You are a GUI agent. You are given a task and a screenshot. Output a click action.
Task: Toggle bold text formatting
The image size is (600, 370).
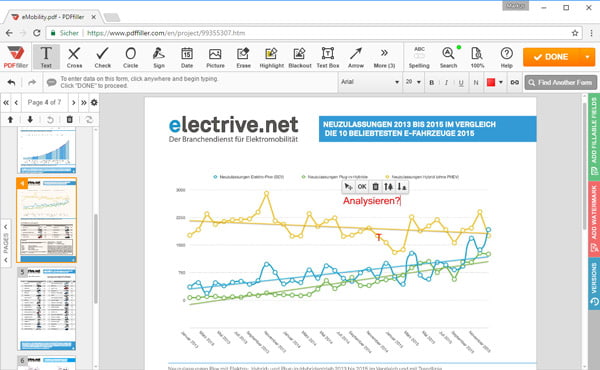pyautogui.click(x=432, y=82)
